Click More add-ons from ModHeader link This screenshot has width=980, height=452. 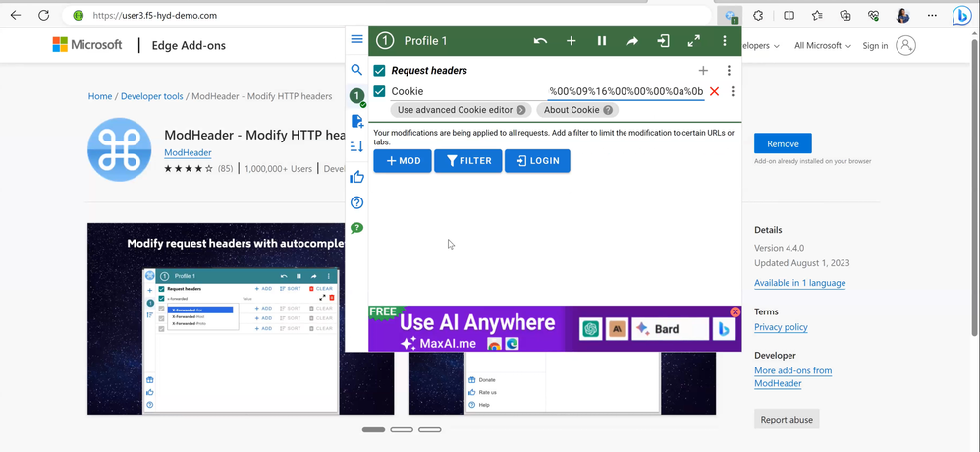click(793, 377)
